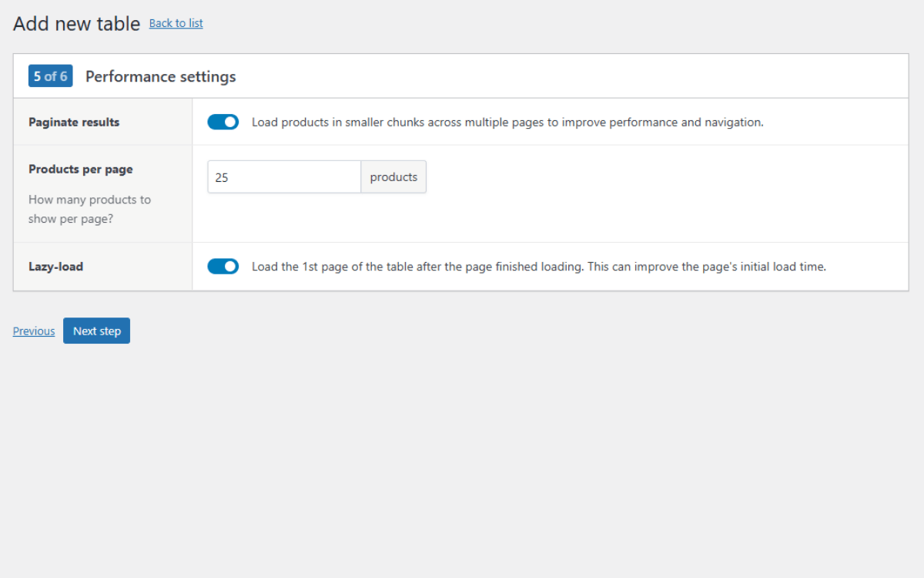Click the products unit label

coord(393,176)
